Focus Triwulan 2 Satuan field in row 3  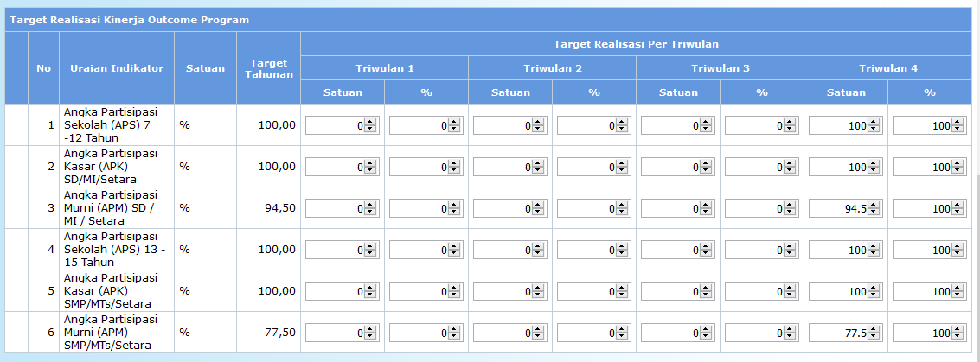click(510, 208)
